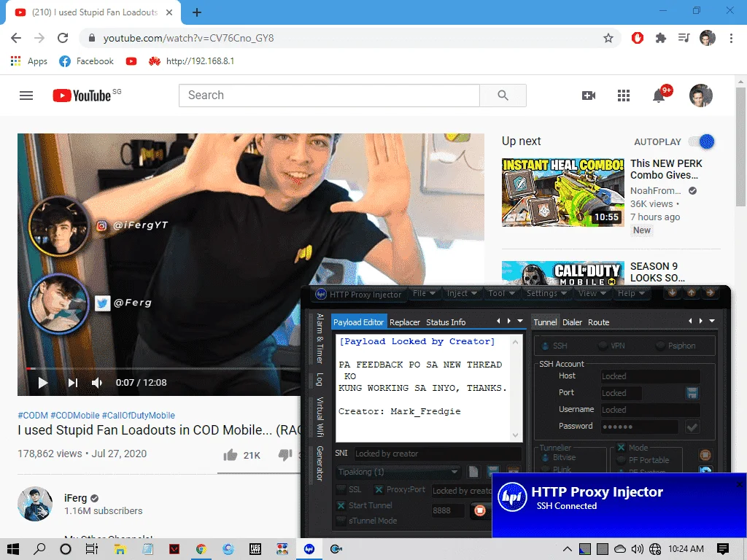This screenshot has height=560, width=747.
Task: Like the video with thumbs up
Action: 231,455
